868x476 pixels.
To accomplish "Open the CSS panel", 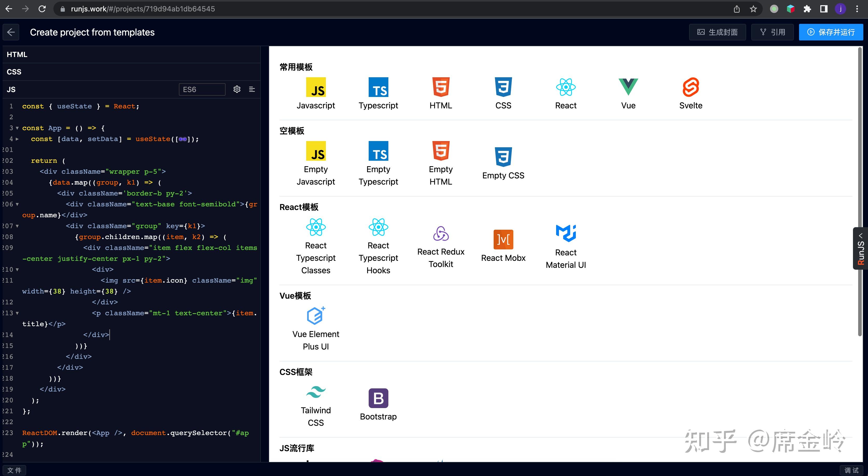I will [14, 71].
